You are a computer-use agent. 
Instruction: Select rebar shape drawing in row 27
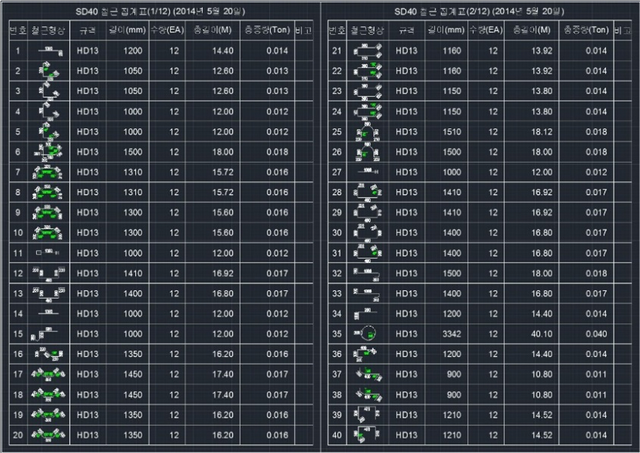pos(368,171)
